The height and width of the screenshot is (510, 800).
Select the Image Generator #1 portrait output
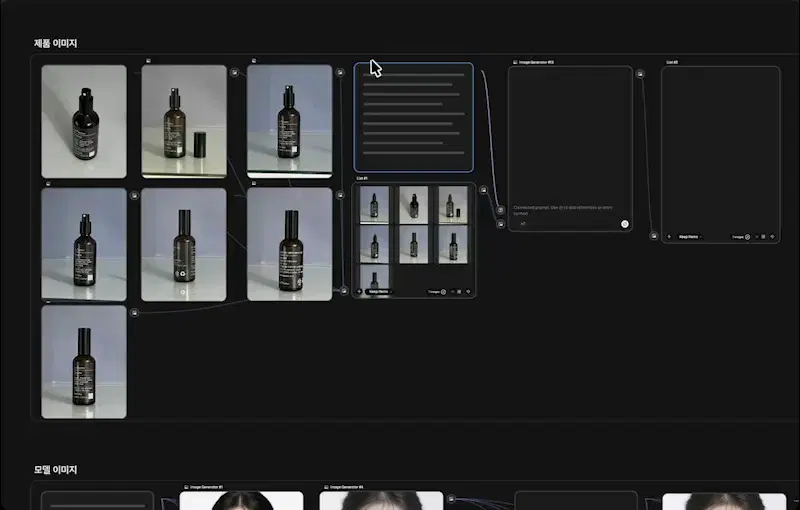pos(241,501)
